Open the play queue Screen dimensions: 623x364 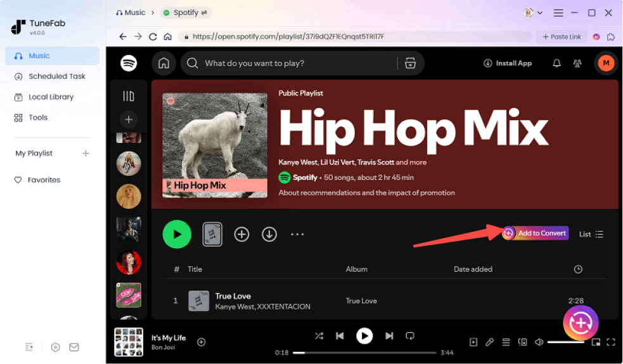click(x=506, y=342)
